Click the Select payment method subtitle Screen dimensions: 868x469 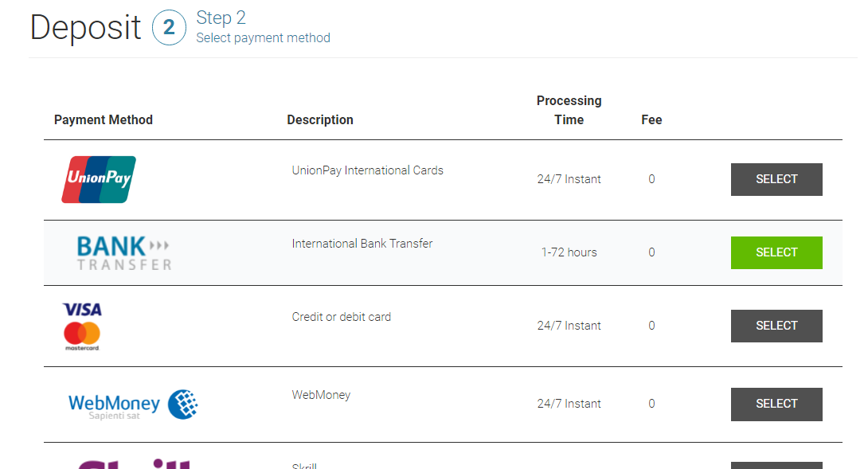pos(263,37)
